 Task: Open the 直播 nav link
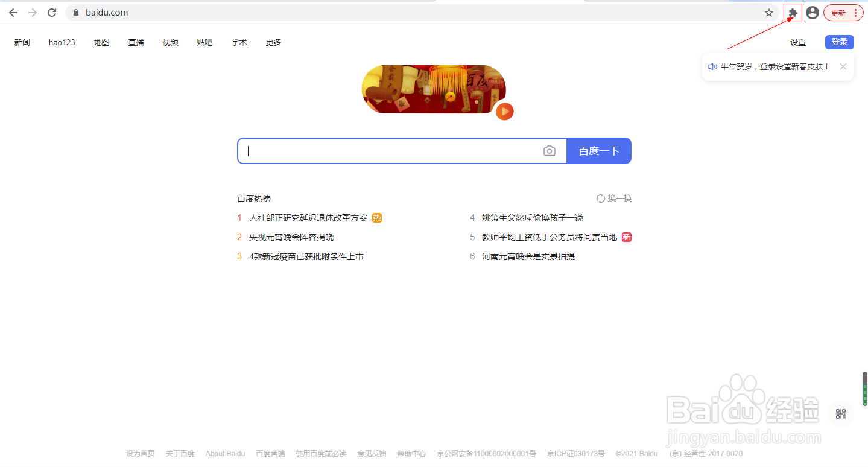click(x=136, y=42)
